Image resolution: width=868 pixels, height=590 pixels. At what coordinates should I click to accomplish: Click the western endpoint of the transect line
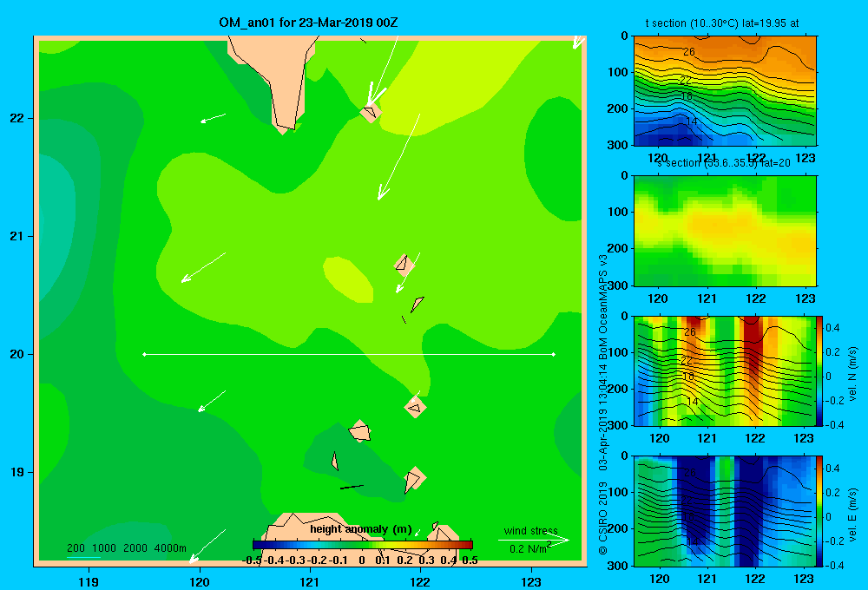pyautogui.click(x=144, y=354)
